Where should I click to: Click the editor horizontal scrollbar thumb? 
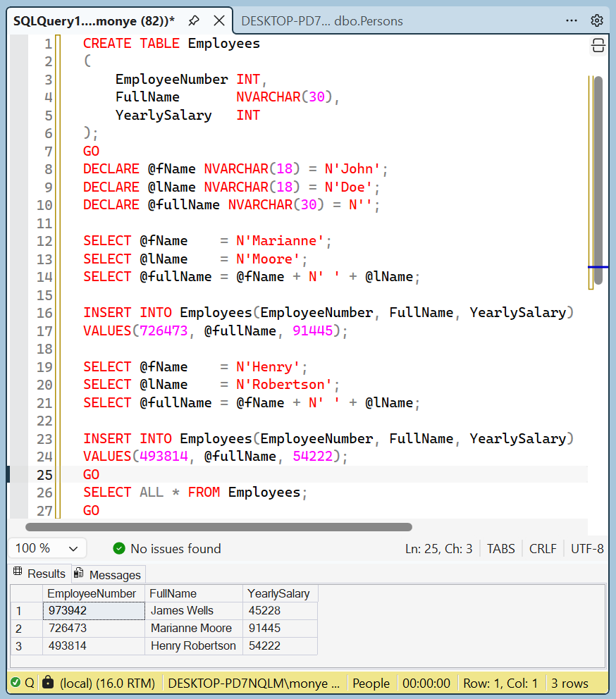pos(218,527)
